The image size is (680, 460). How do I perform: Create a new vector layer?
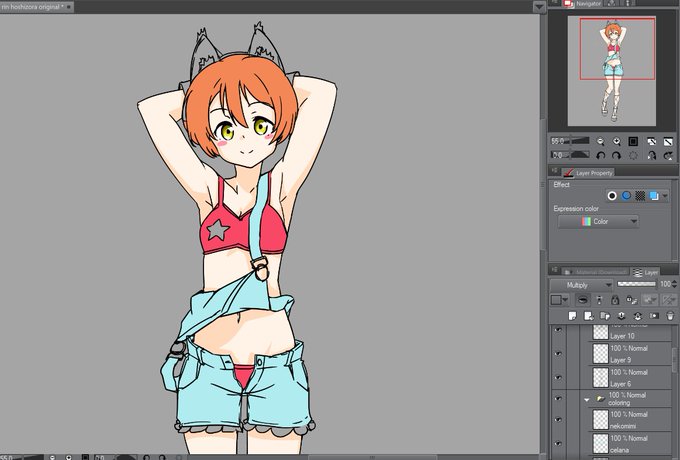click(x=588, y=316)
